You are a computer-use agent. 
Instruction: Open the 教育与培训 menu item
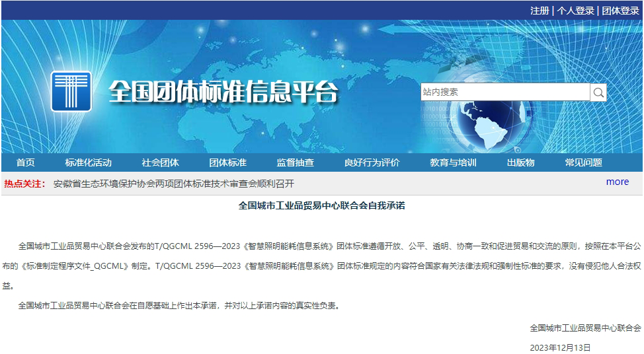tap(454, 162)
